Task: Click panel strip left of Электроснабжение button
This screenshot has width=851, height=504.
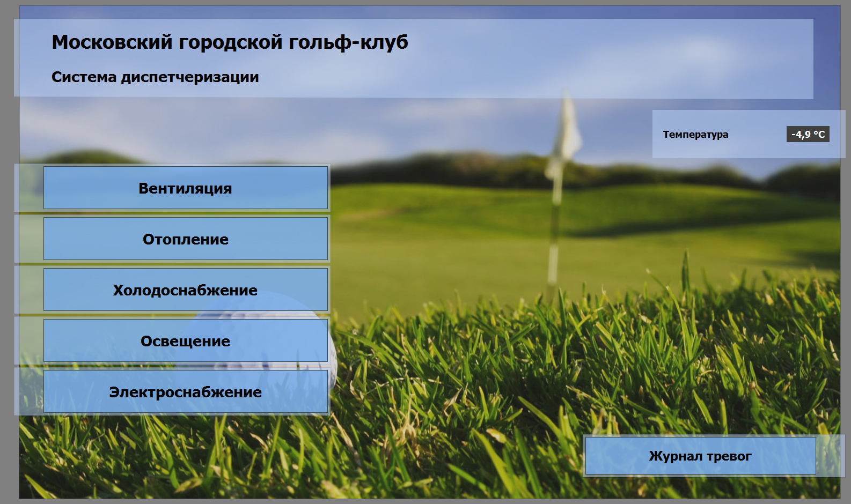Action: [x=29, y=392]
